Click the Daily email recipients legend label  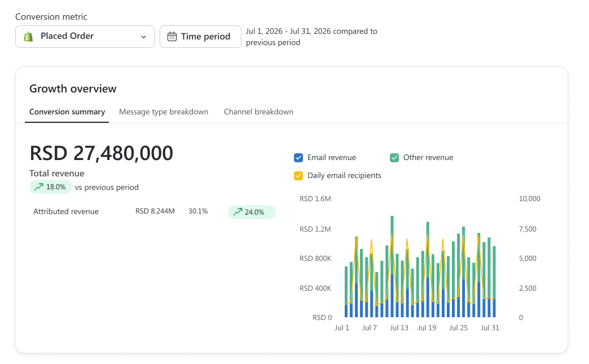pos(344,176)
